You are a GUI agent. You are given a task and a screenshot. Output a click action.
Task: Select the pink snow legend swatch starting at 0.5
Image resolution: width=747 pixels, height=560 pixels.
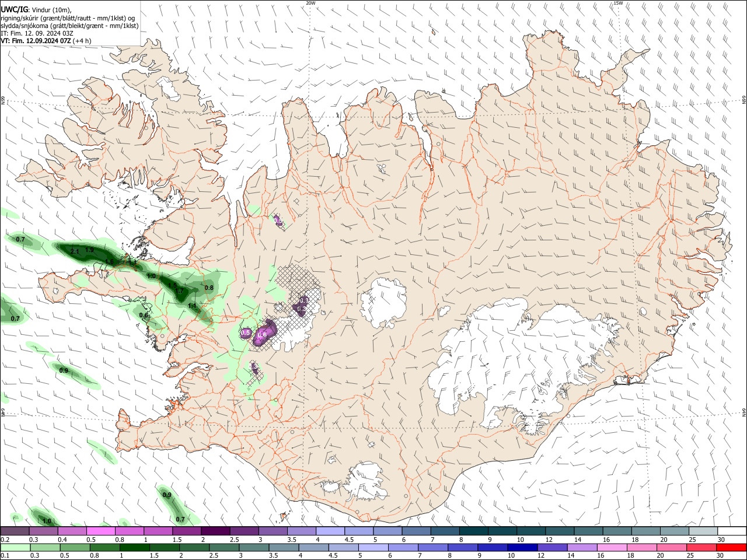[x=100, y=531]
